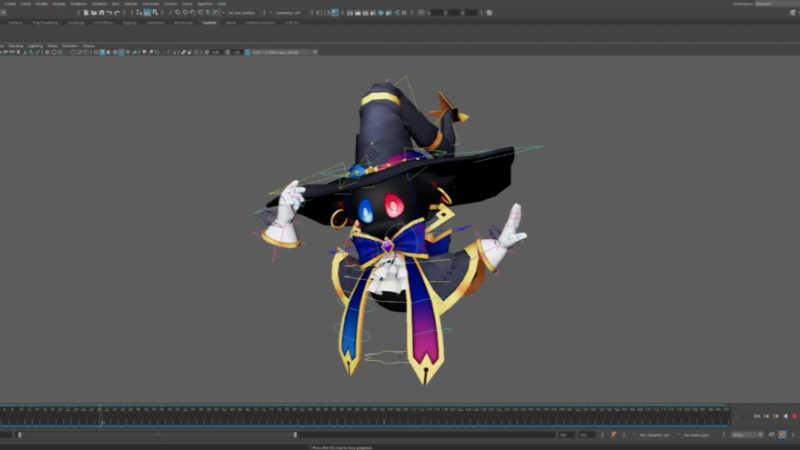This screenshot has width=800, height=450.
Task: Open the Deform menu
Action: click(x=131, y=4)
